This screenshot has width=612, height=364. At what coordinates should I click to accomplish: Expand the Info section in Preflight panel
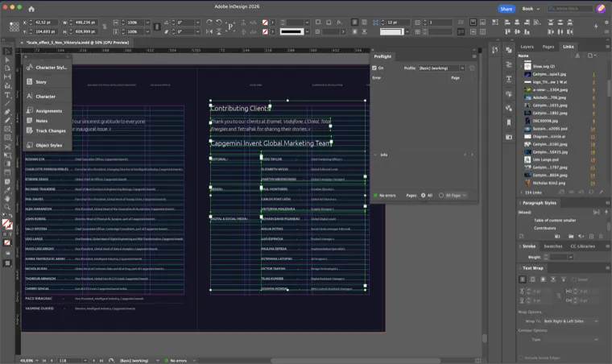click(375, 155)
